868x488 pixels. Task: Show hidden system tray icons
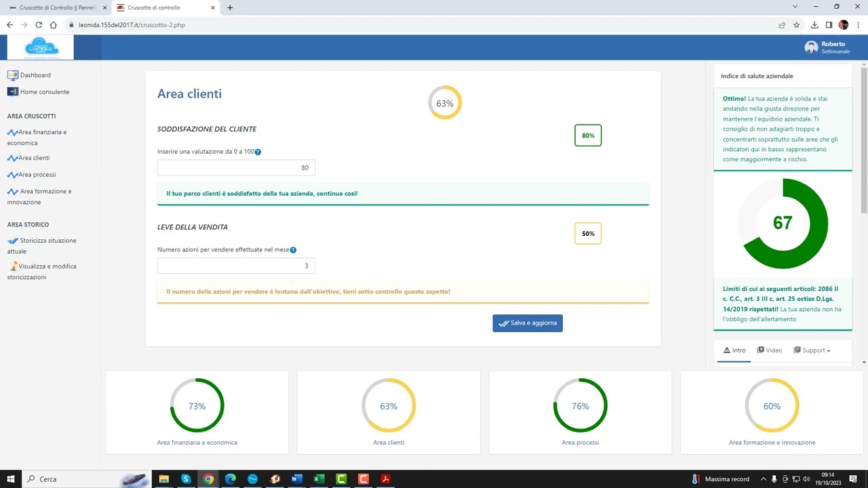click(764, 479)
